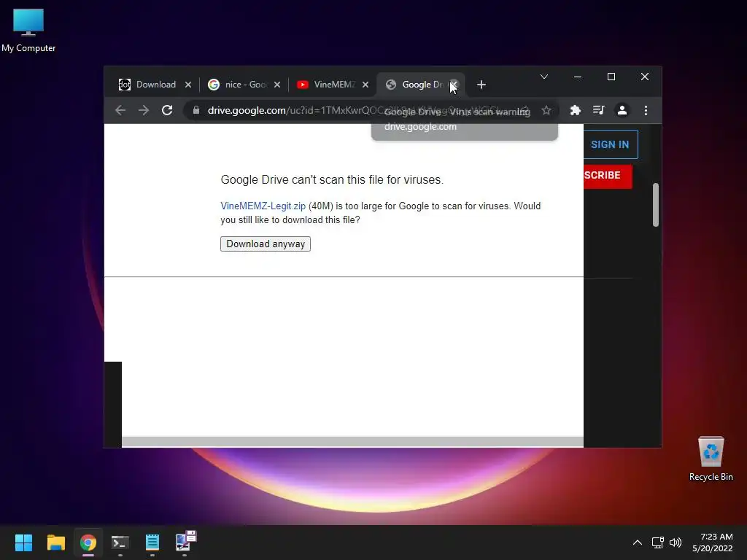Click the horizontal scrollbar at page bottom
This screenshot has height=560, width=747.
[x=352, y=442]
